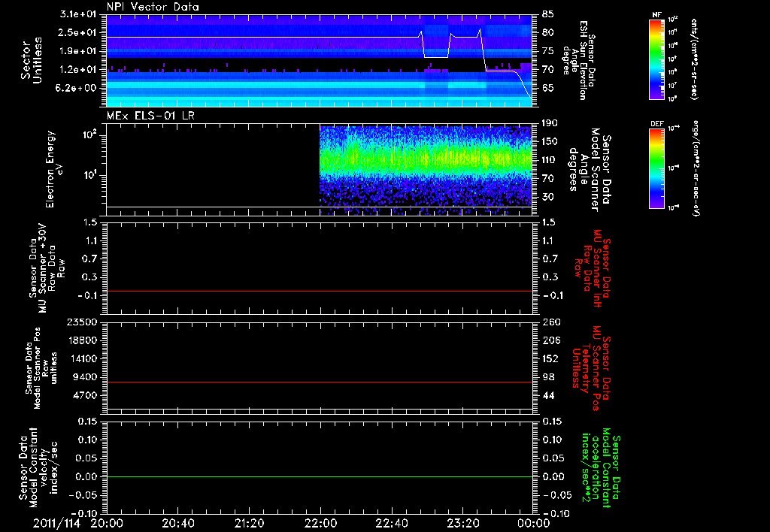Click the NF flux color bar
This screenshot has width=770, height=532.
[656, 59]
